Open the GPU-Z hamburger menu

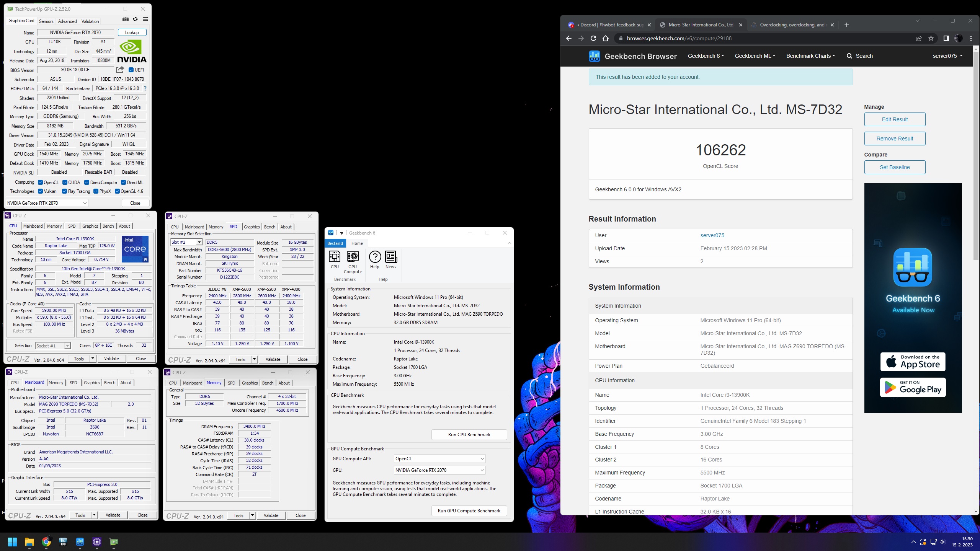[145, 20]
